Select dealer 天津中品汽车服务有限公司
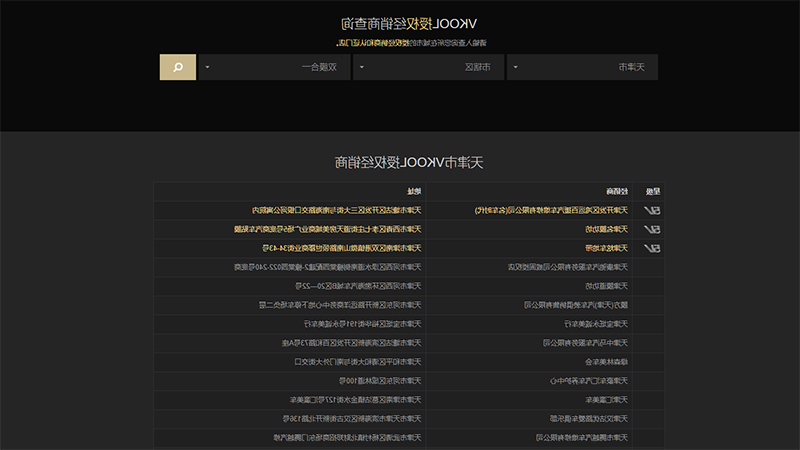800x450 pixels. [x=585, y=343]
